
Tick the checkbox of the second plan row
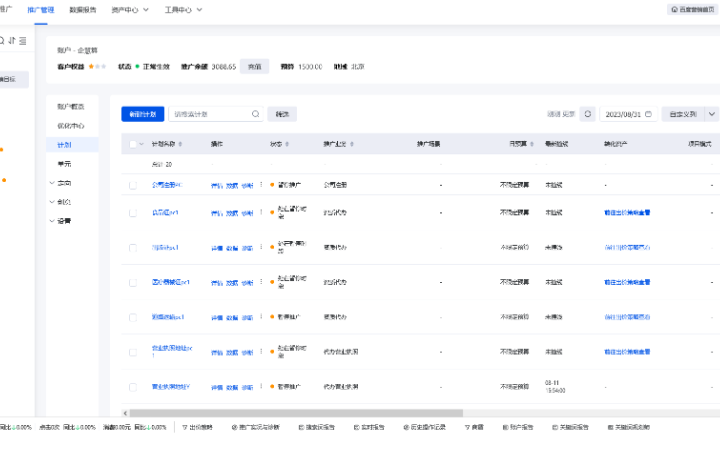click(x=133, y=213)
